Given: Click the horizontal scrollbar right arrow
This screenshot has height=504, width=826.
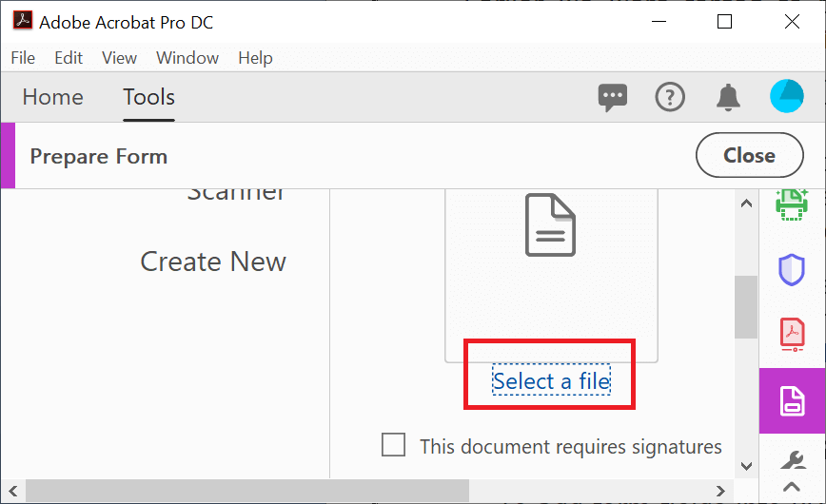Looking at the screenshot, I should tap(720, 492).
